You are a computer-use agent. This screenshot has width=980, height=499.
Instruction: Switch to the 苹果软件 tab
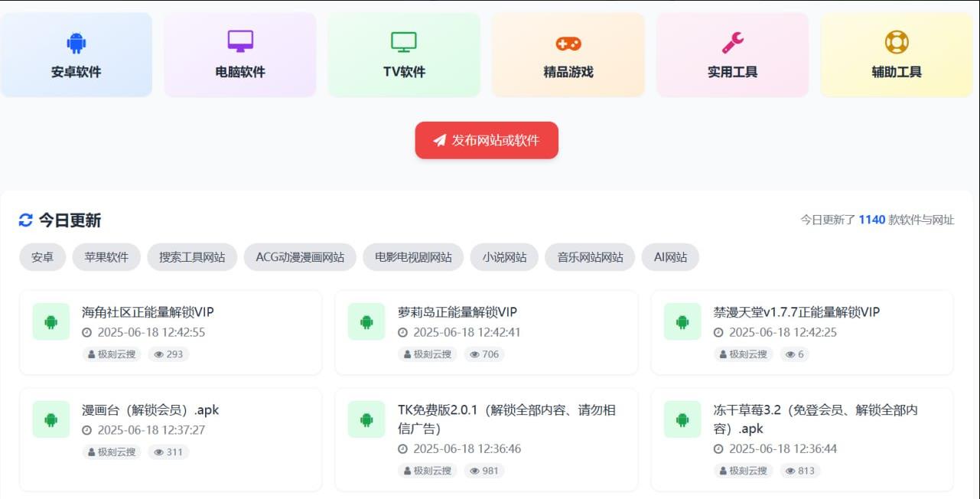[106, 256]
